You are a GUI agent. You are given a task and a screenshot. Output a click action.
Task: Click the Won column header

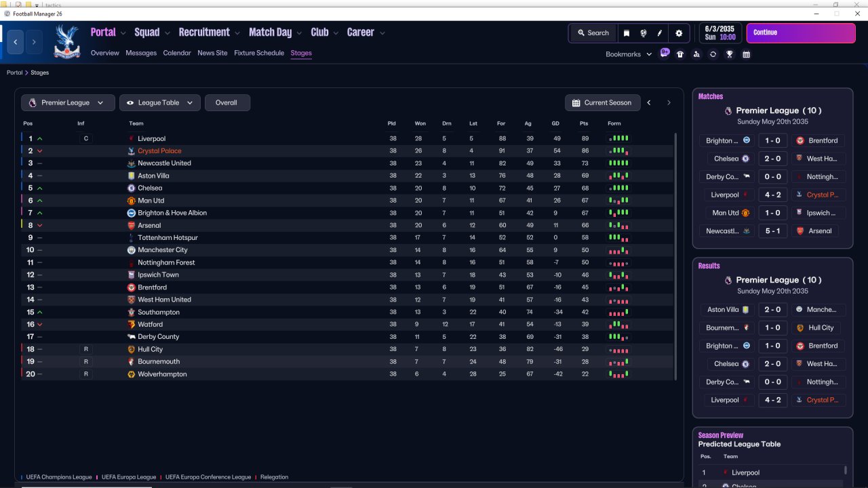pyautogui.click(x=420, y=123)
